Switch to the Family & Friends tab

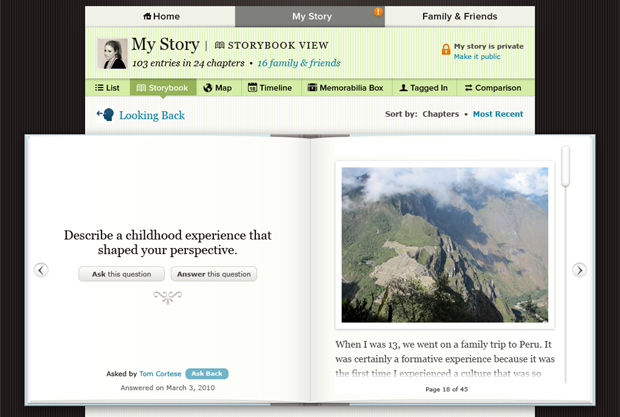(x=459, y=16)
